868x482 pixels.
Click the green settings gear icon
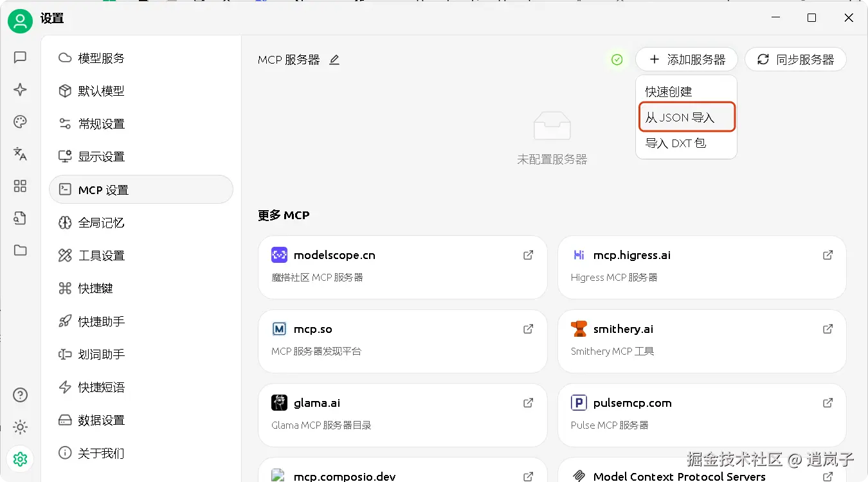pos(21,459)
